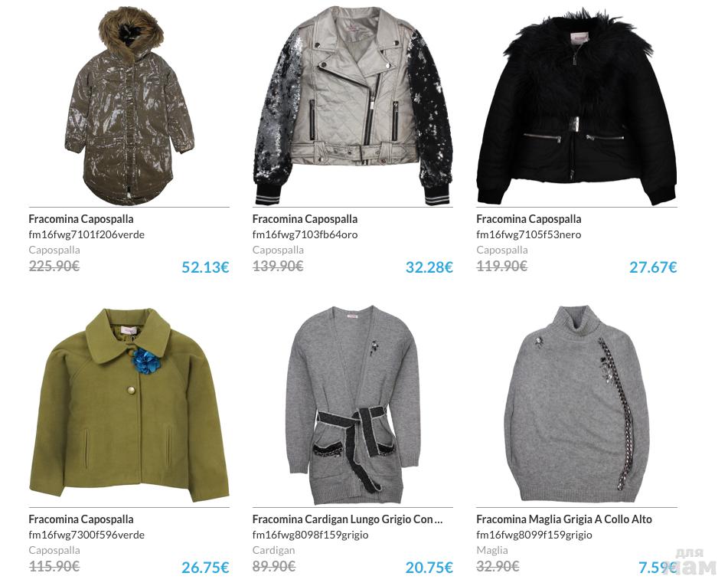Click the Maglia category label

[x=491, y=550]
